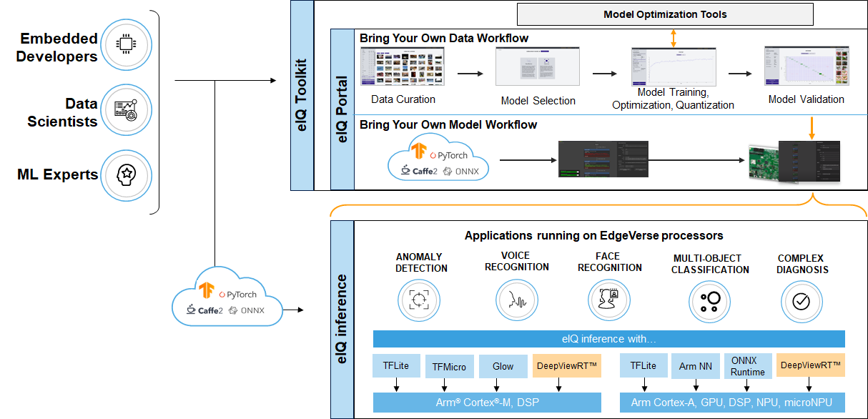Click the Complex Diagnosis checkmark icon
Image resolution: width=868 pixels, height=419 pixels.
click(802, 302)
